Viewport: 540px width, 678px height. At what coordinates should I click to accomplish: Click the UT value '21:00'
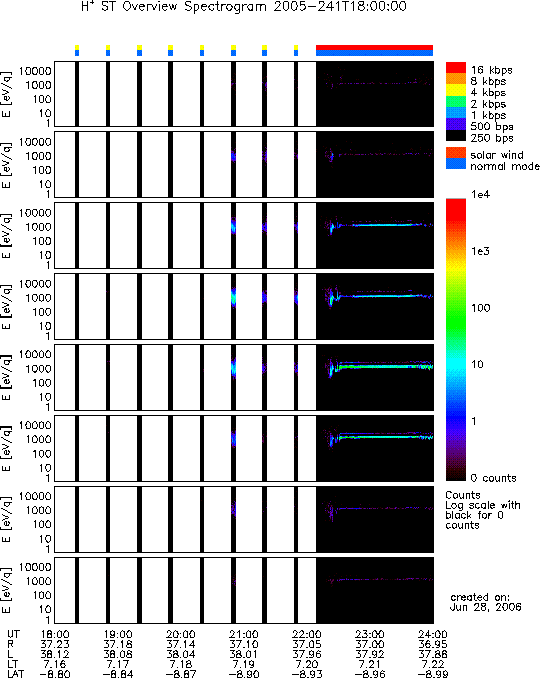pos(243,634)
